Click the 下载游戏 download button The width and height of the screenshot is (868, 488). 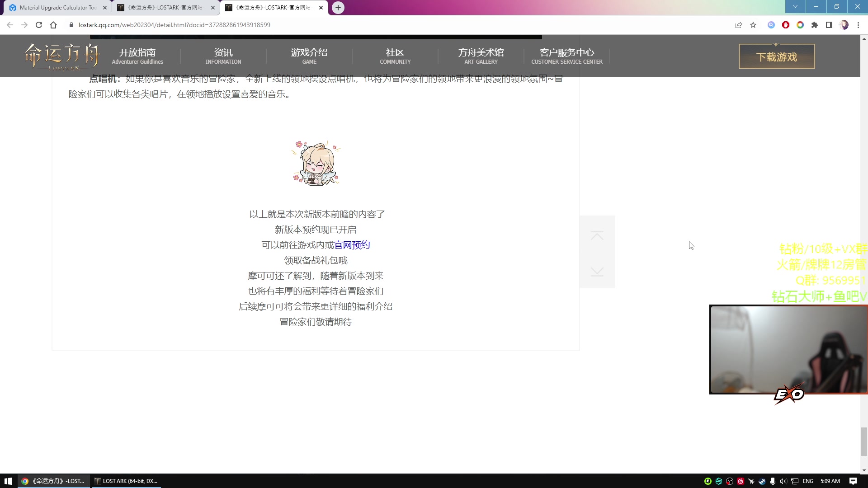(x=776, y=56)
